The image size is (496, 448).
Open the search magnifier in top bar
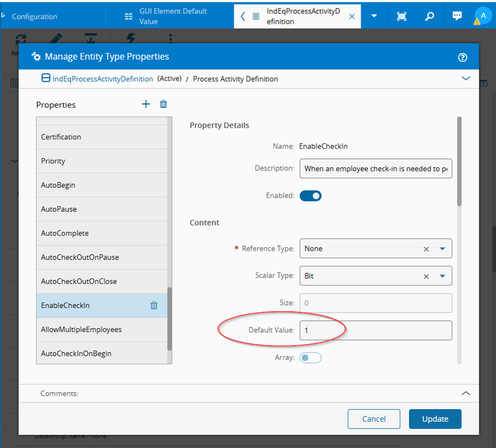click(429, 16)
